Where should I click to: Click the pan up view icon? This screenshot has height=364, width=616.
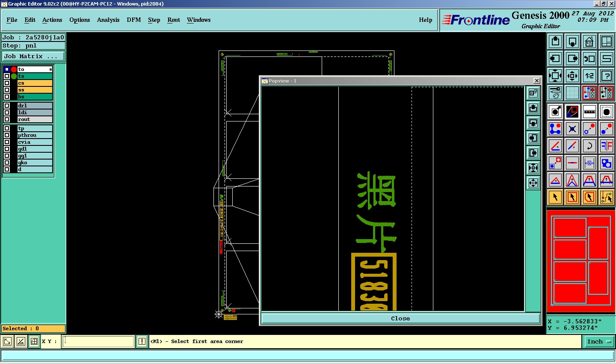point(555,41)
